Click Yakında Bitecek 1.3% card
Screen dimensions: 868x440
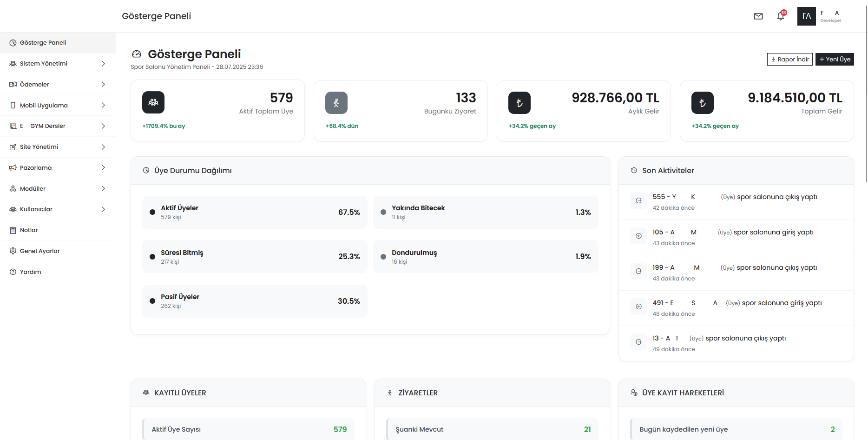pos(486,212)
